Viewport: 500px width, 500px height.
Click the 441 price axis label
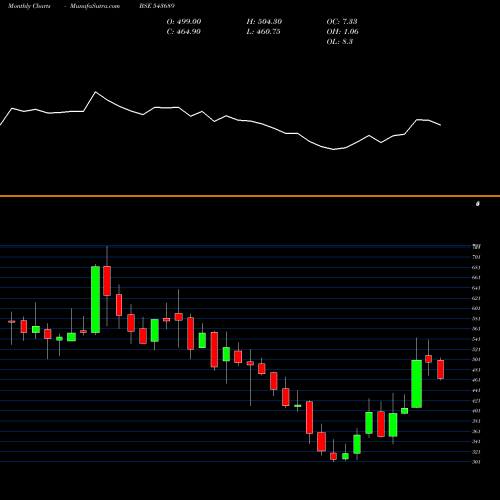pyautogui.click(x=476, y=390)
